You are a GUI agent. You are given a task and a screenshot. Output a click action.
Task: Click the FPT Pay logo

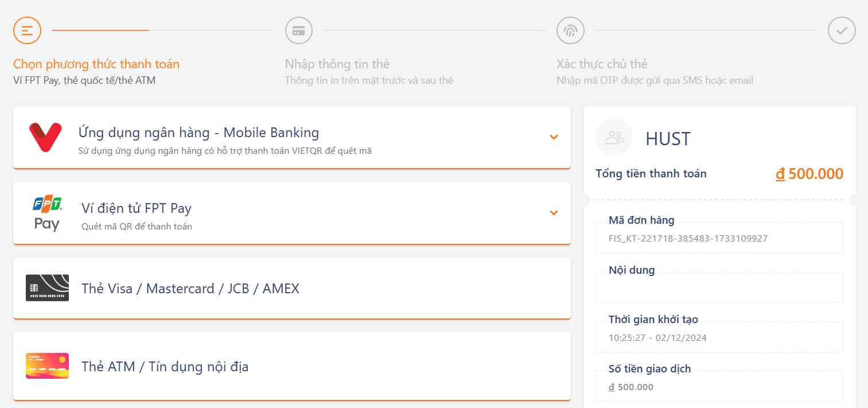click(47, 213)
